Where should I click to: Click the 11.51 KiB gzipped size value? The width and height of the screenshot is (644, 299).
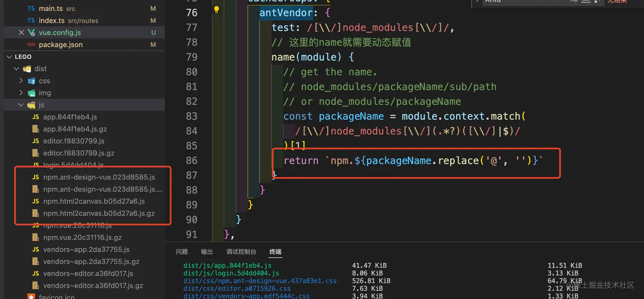pos(565,265)
